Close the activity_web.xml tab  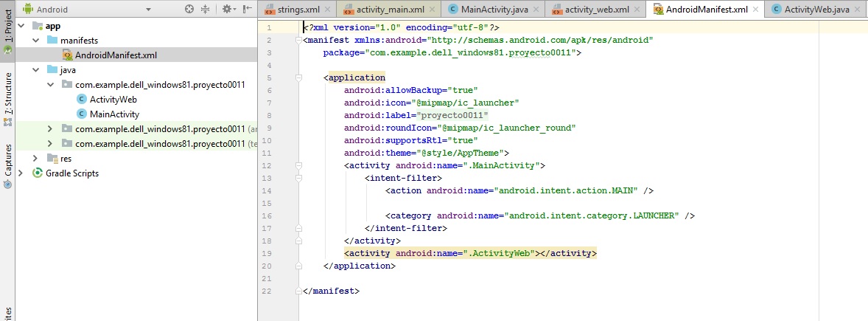coord(637,10)
